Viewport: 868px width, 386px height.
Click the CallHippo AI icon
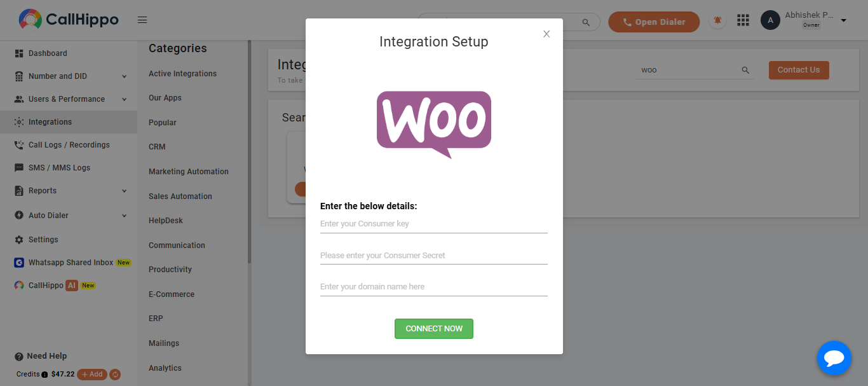(19, 286)
